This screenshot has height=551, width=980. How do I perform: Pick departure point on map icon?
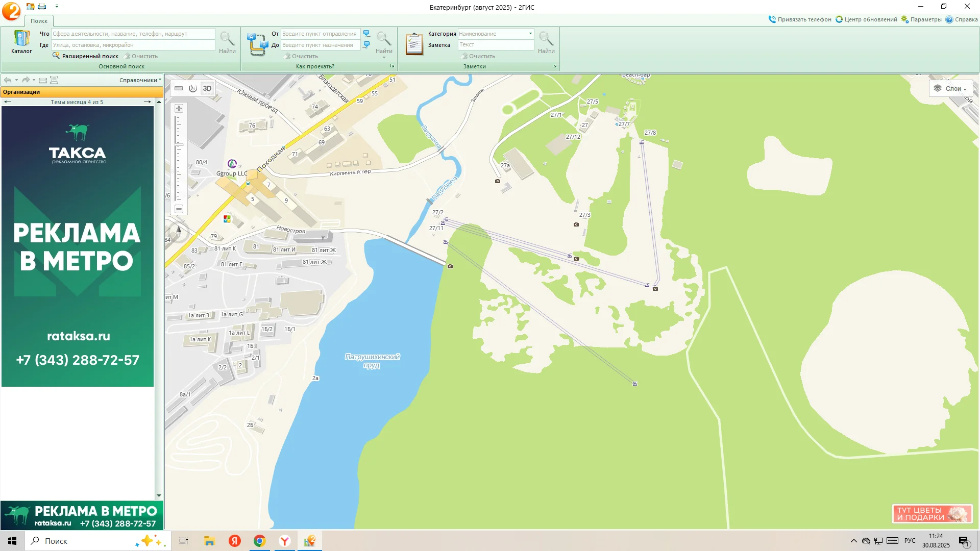[366, 34]
